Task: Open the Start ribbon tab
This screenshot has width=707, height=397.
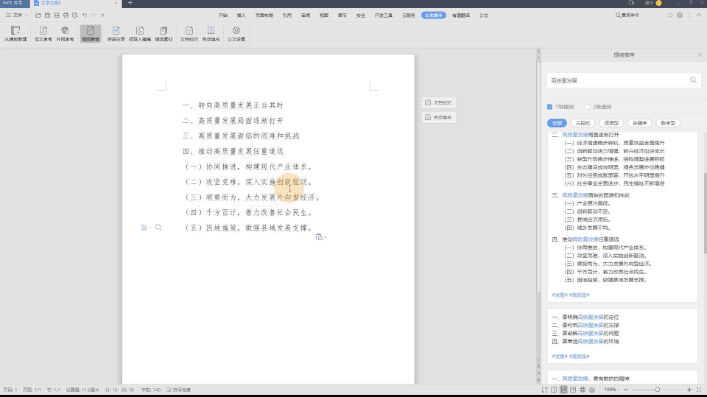Action: tap(223, 15)
